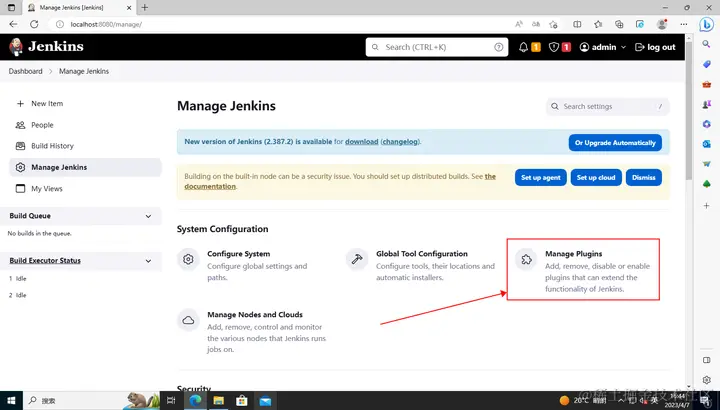
Task: Open Global Tool Configuration hammer icon
Action: [357, 259]
